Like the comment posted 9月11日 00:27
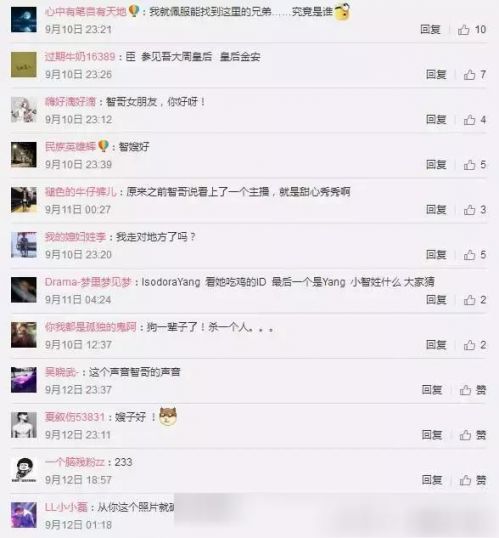 click(475, 210)
